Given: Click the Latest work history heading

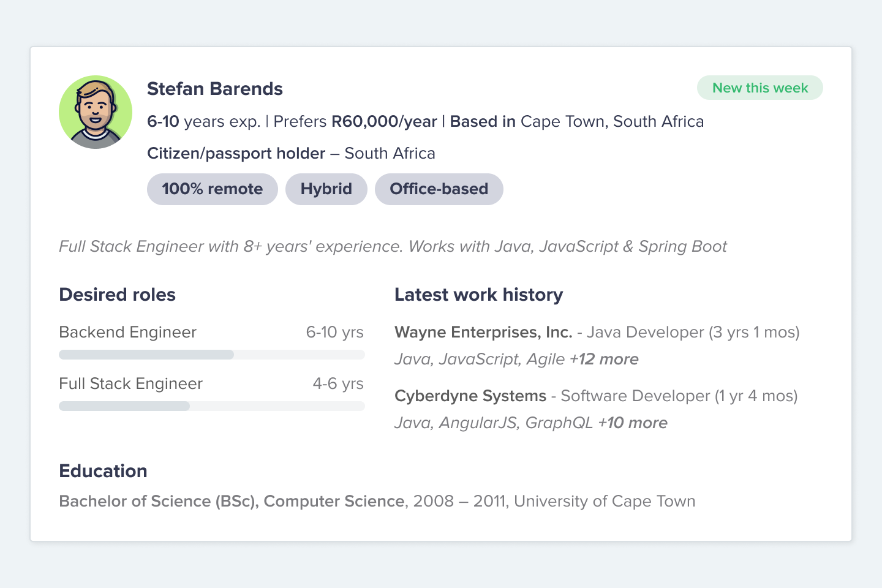Looking at the screenshot, I should point(478,295).
